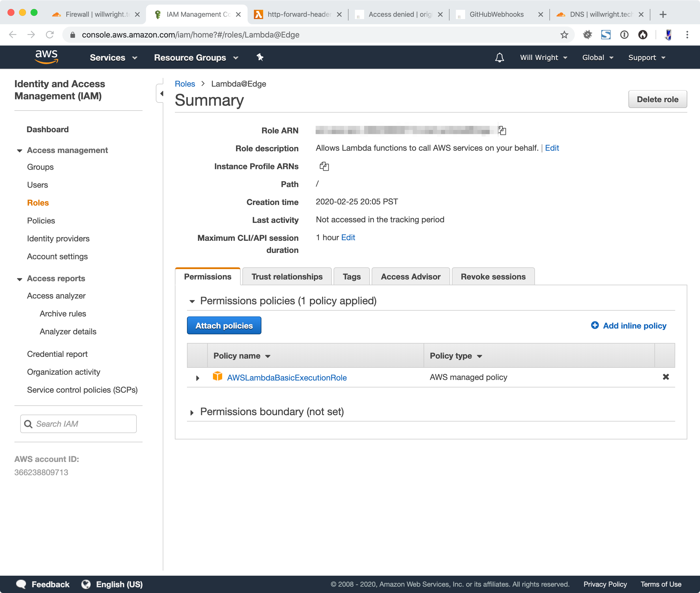Copy the Instance Profile ARNs
This screenshot has width=700, height=593.
pyautogui.click(x=324, y=166)
